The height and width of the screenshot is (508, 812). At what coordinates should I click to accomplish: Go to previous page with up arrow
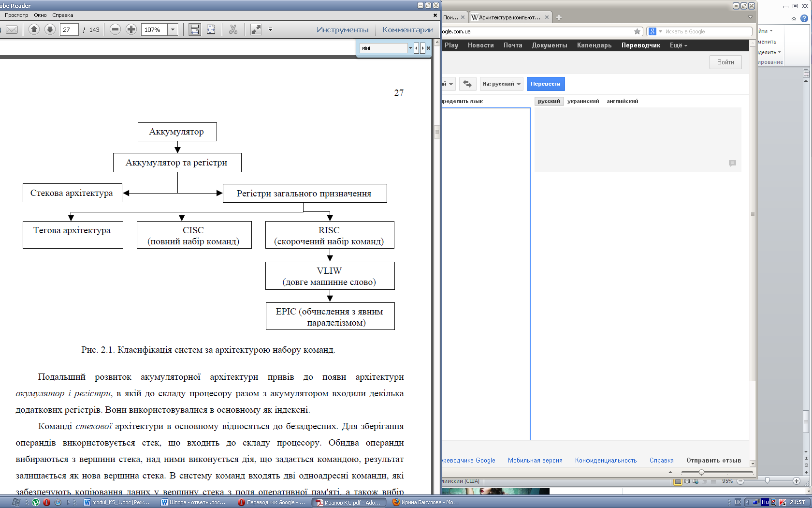pos(34,30)
